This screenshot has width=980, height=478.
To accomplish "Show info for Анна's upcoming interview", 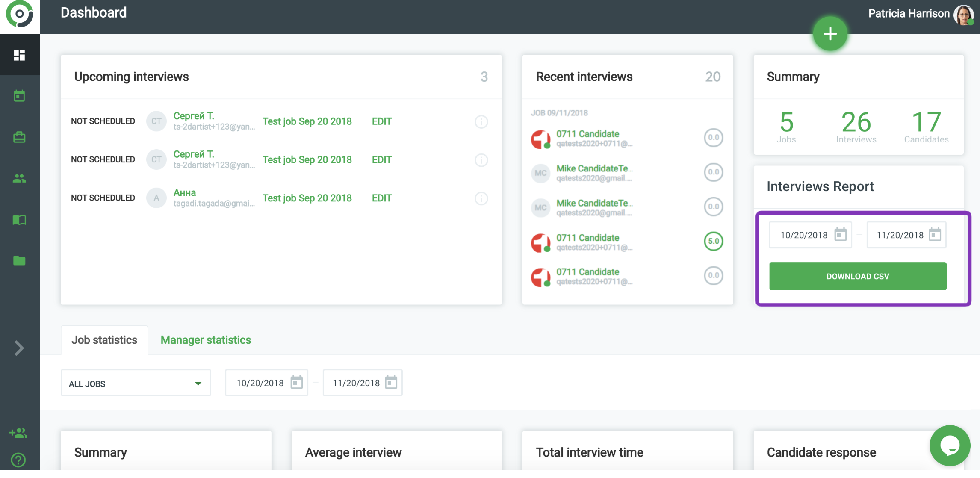I will 481,198.
